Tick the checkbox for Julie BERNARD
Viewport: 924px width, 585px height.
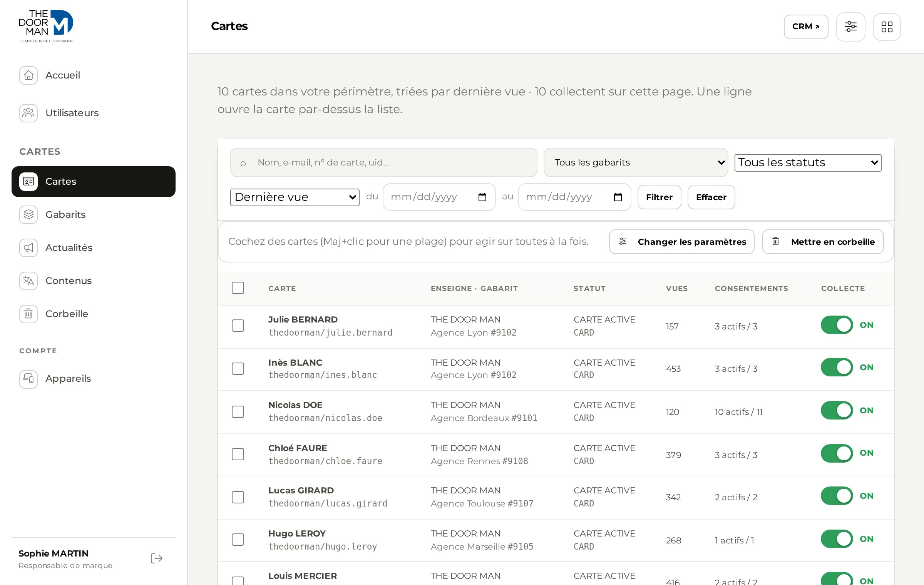[x=238, y=326]
